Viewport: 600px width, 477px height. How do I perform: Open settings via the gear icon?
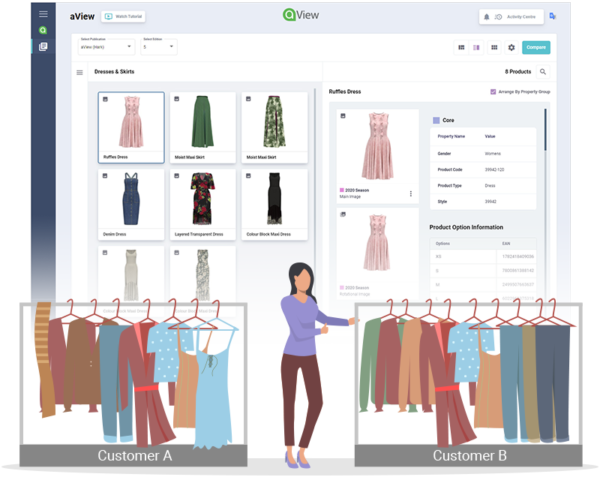pyautogui.click(x=511, y=47)
